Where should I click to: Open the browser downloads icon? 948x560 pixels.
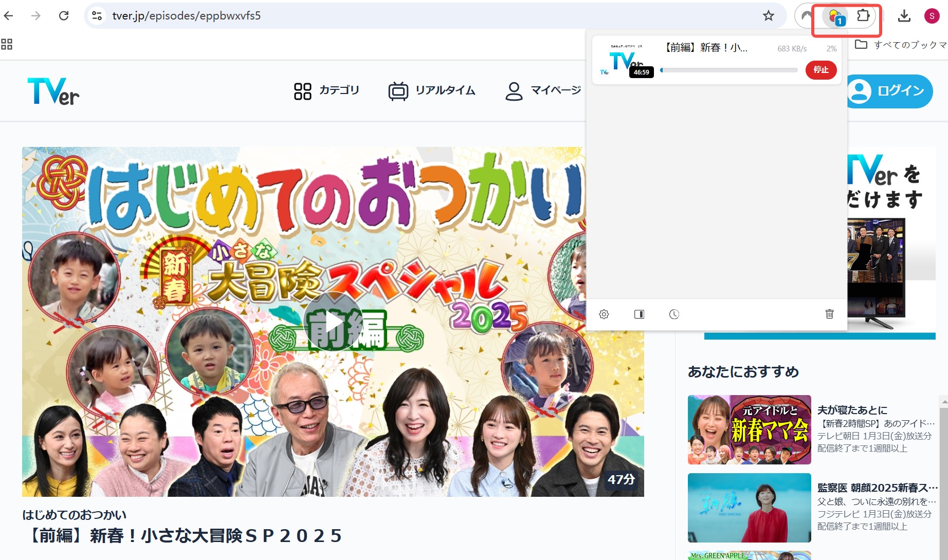click(904, 16)
